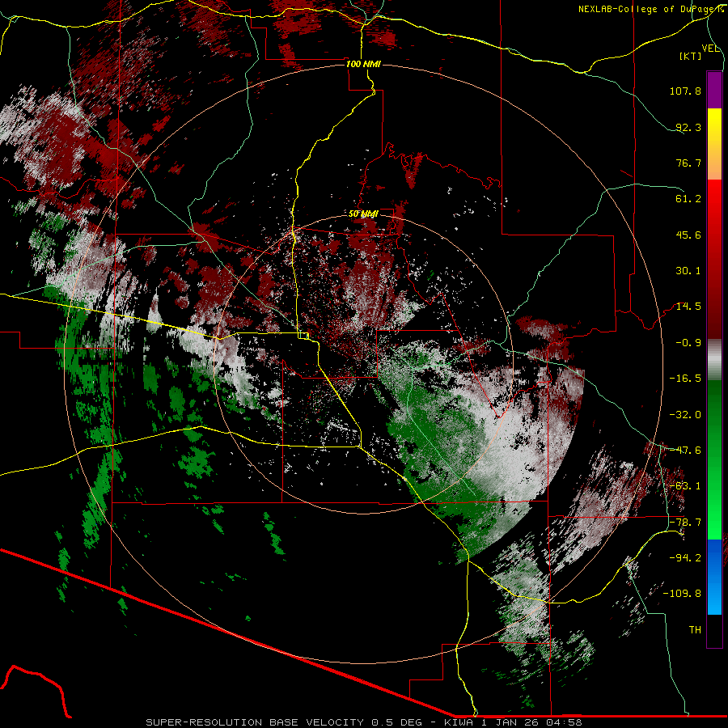
Task: Click the NEXLAB-College of DuPage label
Action: point(648,9)
